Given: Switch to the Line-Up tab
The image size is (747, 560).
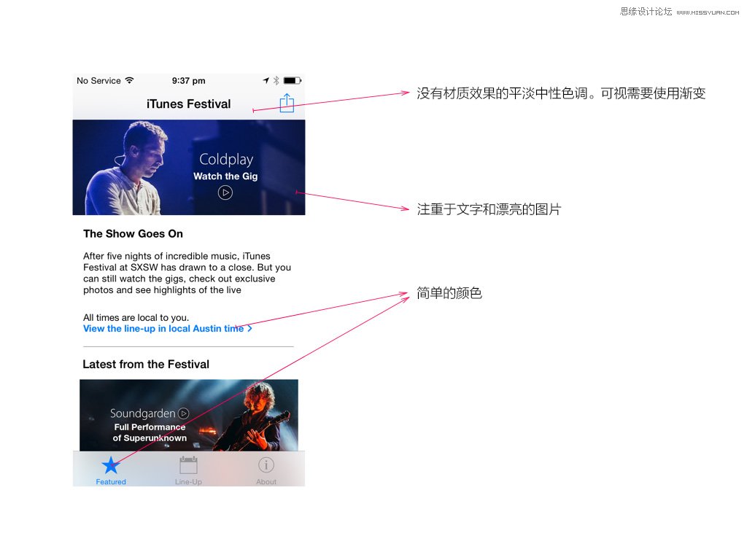Looking at the screenshot, I should (x=188, y=470).
